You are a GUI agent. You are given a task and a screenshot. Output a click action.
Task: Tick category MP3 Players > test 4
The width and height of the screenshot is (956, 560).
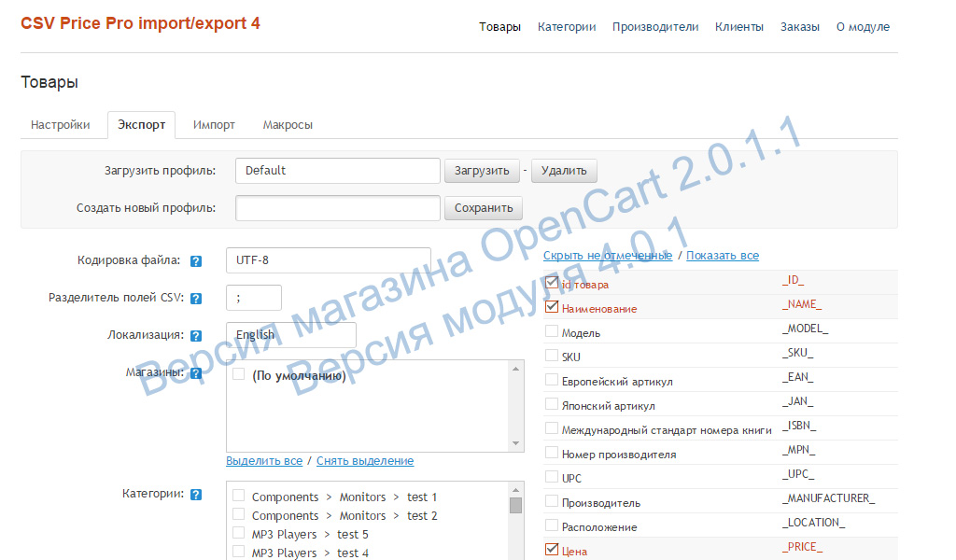(239, 552)
